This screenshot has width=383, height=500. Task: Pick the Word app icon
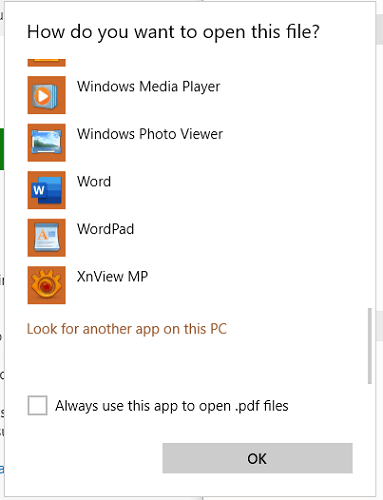[x=46, y=190]
